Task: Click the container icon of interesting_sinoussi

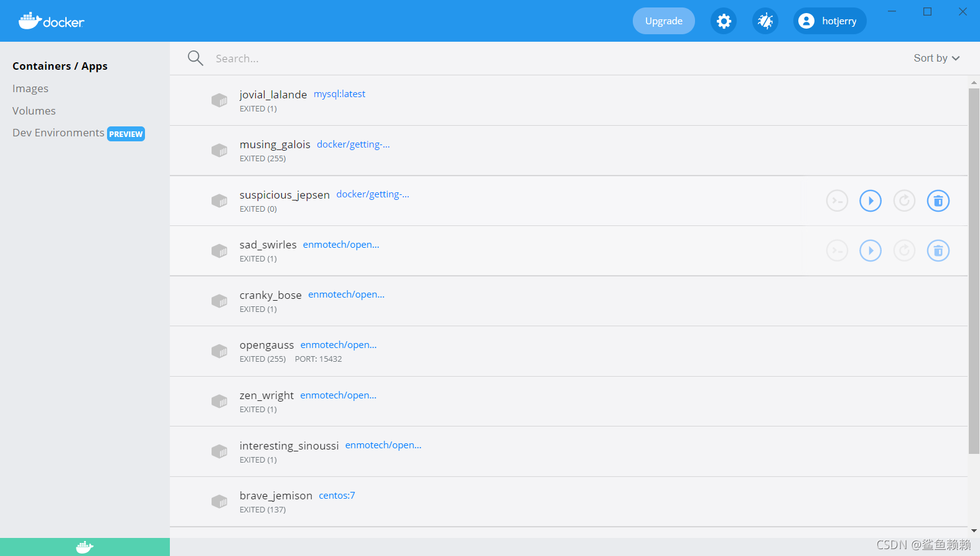Action: pos(219,451)
